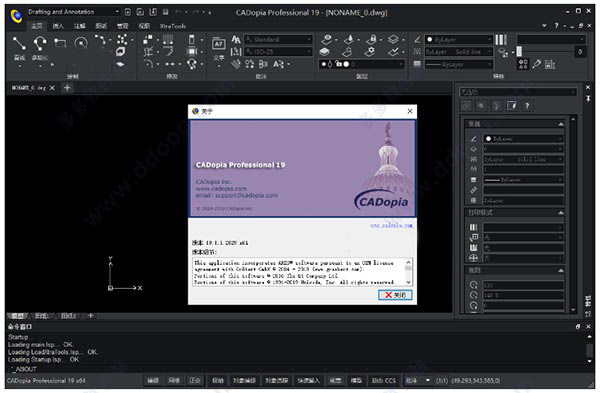
Task: Click the question mark in Properties palette
Action: 527,106
